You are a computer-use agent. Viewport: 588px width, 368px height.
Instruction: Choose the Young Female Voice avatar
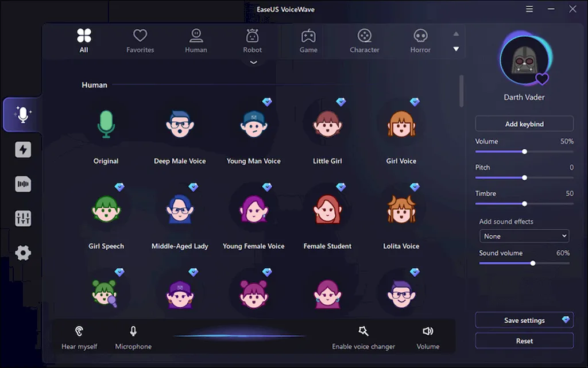253,209
